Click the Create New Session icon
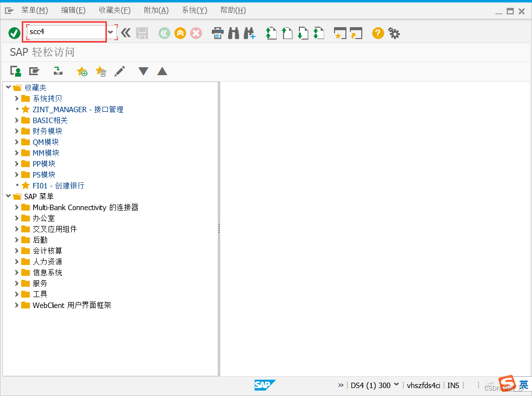 pyautogui.click(x=340, y=33)
